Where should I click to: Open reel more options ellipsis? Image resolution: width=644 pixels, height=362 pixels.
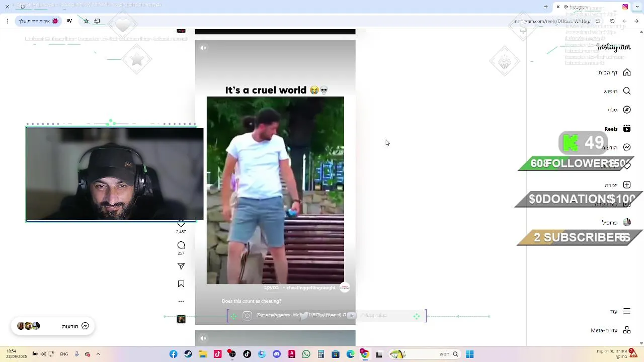(x=181, y=302)
